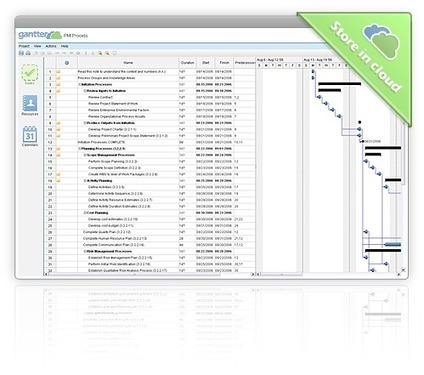Click the note icon on row 1

(x=58, y=72)
